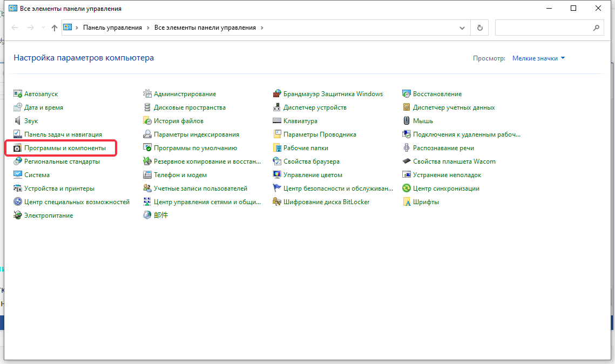615x364 pixels.
Task: Open the Шифрование диска BitLocker icon
Action: [277, 201]
